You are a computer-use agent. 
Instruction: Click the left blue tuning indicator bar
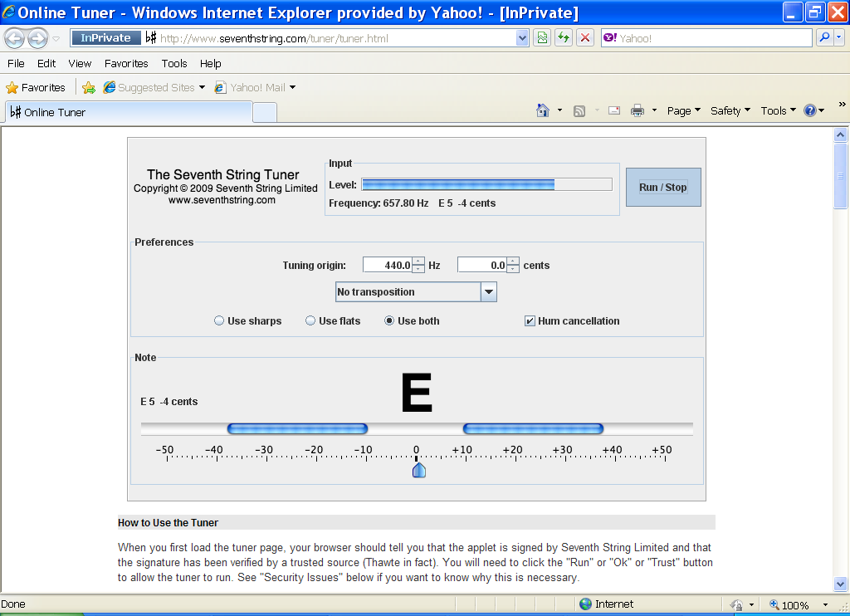(x=297, y=429)
